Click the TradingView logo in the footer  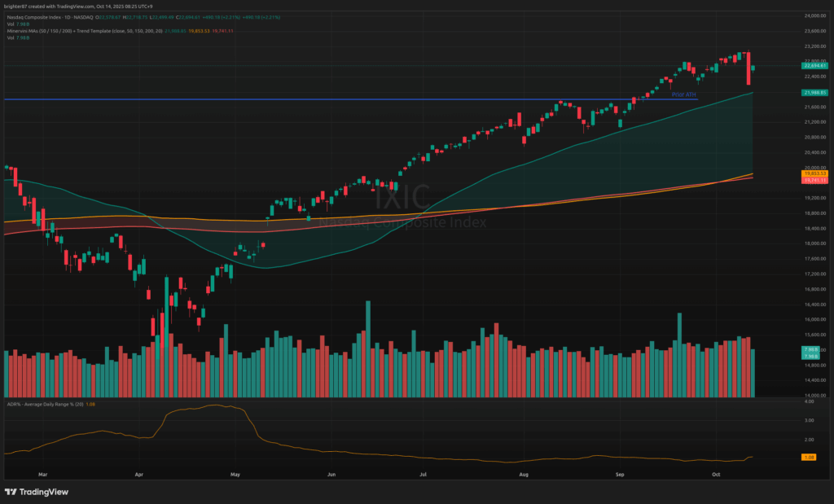coord(37,491)
